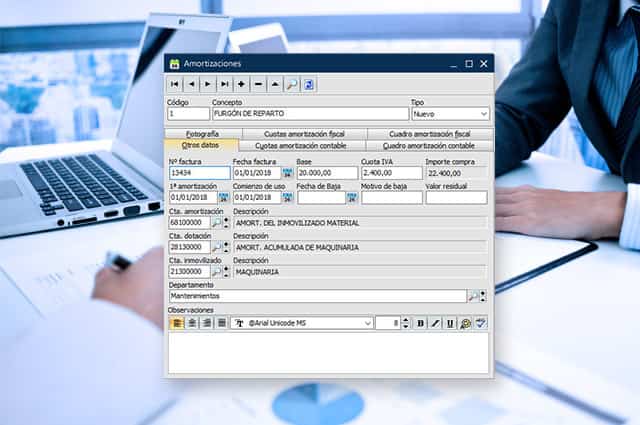Expand the Tipo dropdown

point(483,114)
